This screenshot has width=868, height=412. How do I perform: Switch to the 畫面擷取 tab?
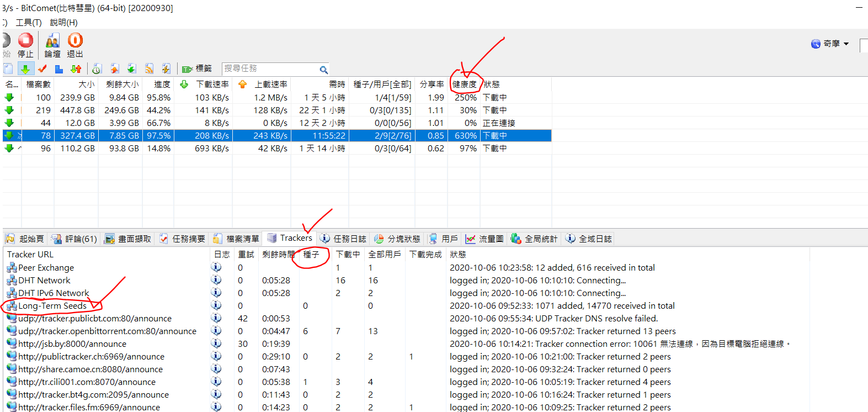(x=128, y=239)
